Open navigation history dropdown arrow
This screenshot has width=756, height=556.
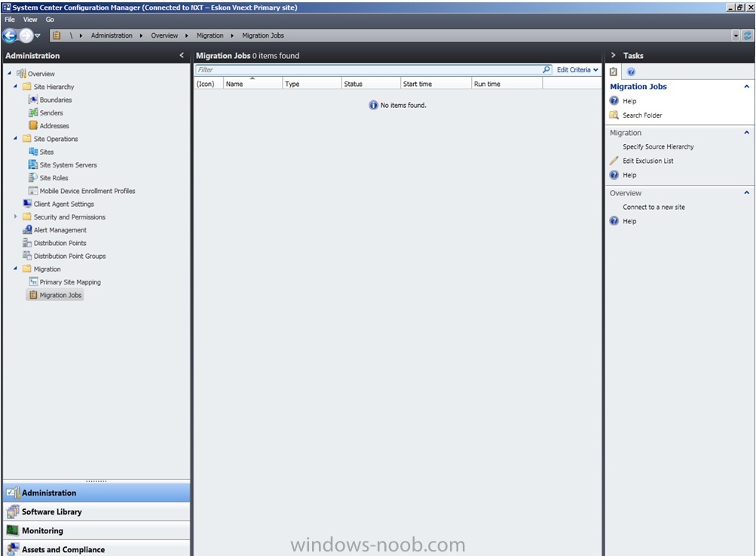point(38,35)
